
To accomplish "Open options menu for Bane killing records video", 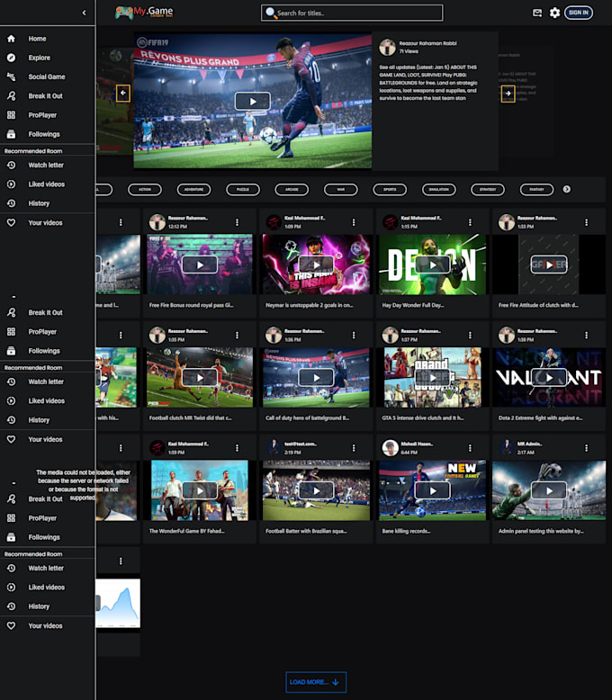I will click(470, 448).
